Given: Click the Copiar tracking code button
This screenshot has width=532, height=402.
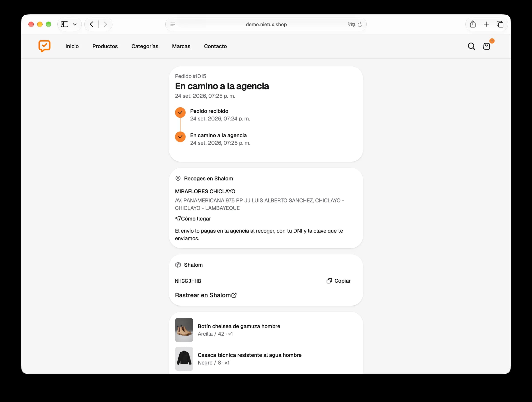Looking at the screenshot, I should click(x=338, y=281).
